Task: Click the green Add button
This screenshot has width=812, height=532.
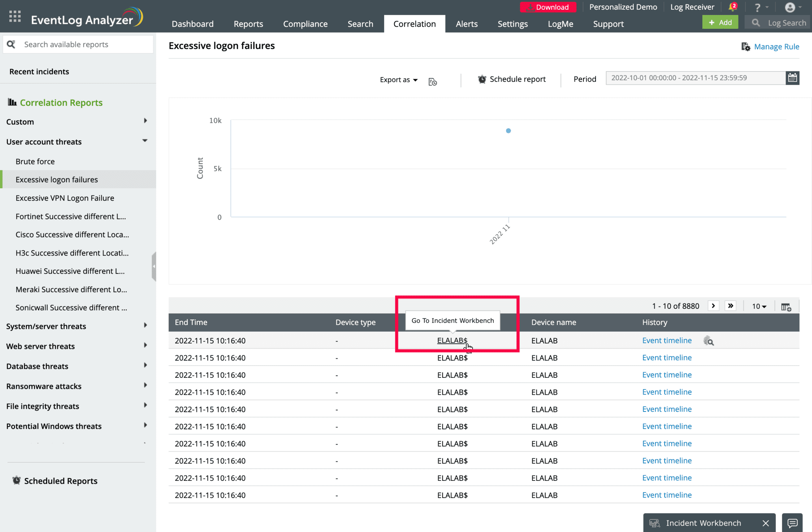Action: coord(720,23)
